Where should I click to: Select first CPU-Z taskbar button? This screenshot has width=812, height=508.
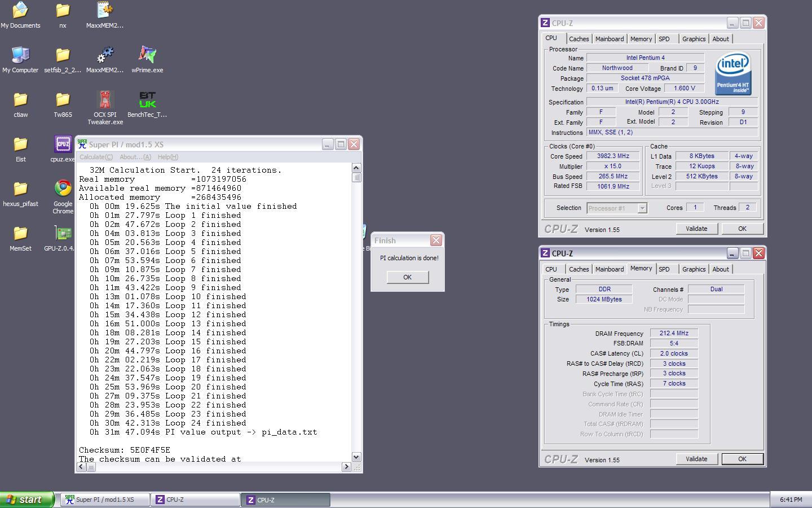(196, 500)
